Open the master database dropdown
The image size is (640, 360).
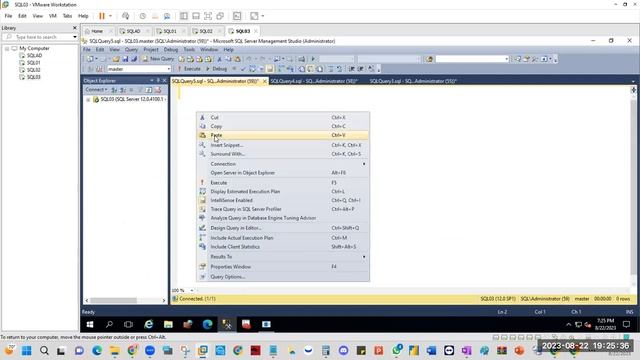pyautogui.click(x=169, y=69)
